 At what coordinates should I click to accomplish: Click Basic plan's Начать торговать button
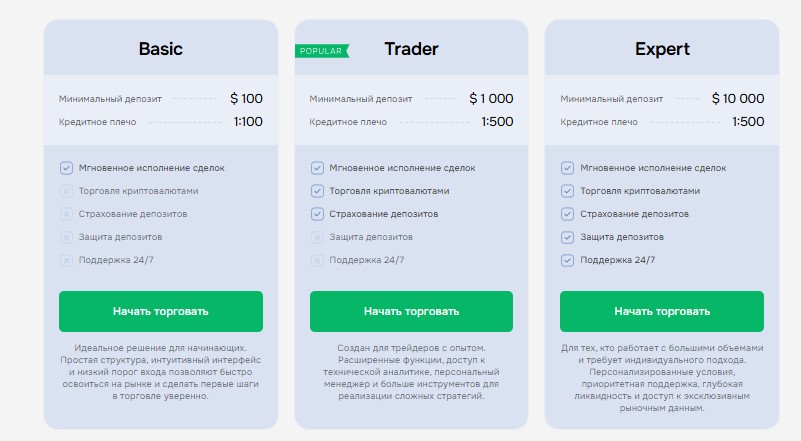(160, 311)
